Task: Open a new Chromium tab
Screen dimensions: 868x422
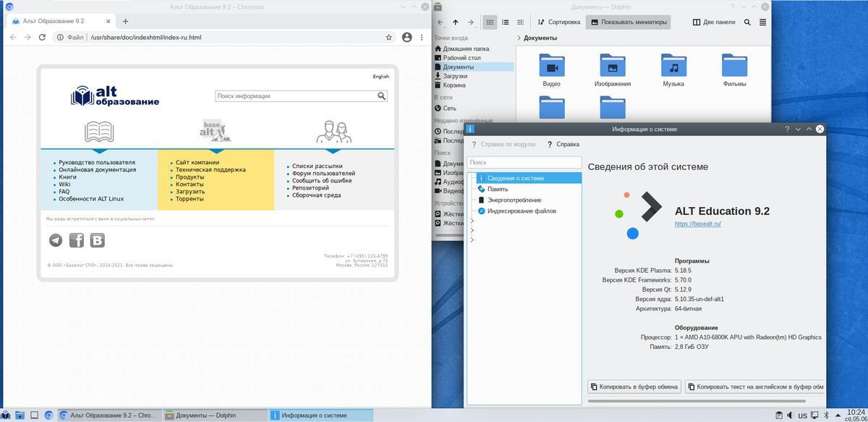Action: [x=125, y=21]
